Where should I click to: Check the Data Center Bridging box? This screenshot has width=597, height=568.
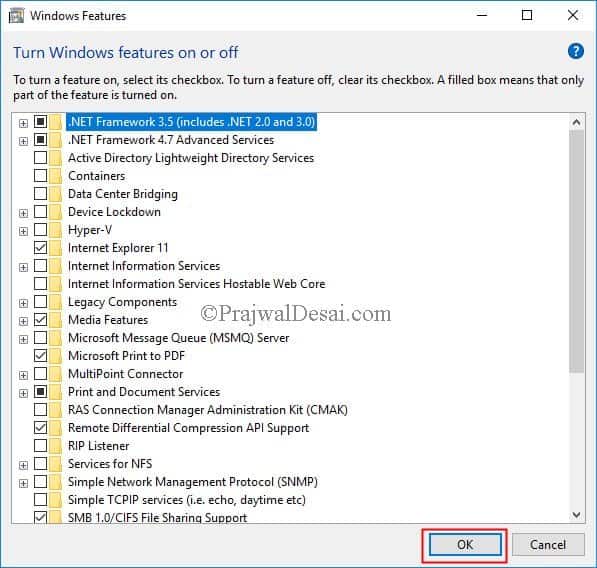[40, 193]
